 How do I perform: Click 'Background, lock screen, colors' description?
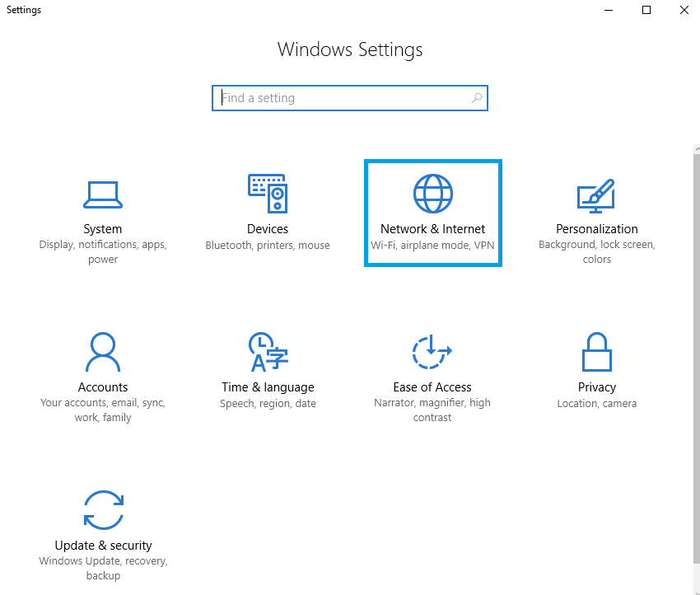pyautogui.click(x=597, y=252)
